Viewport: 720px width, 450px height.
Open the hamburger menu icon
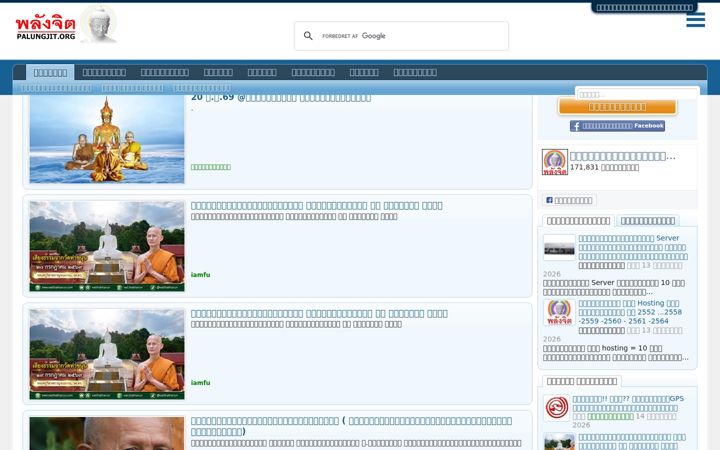coord(695,20)
